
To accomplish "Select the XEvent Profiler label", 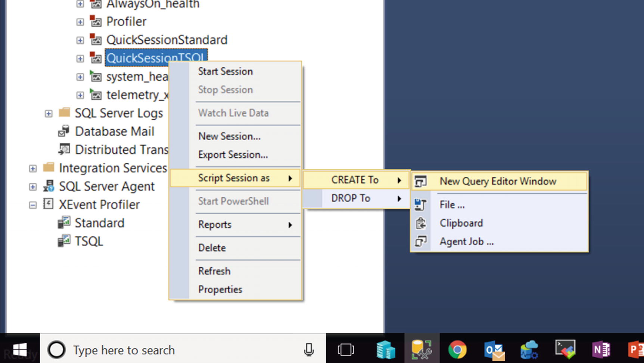I will (x=99, y=205).
